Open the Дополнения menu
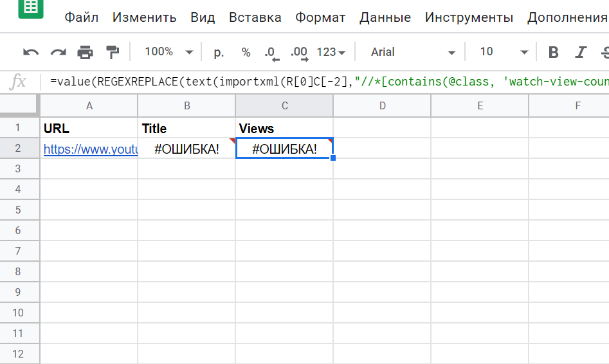The width and height of the screenshot is (609, 364). click(x=567, y=17)
